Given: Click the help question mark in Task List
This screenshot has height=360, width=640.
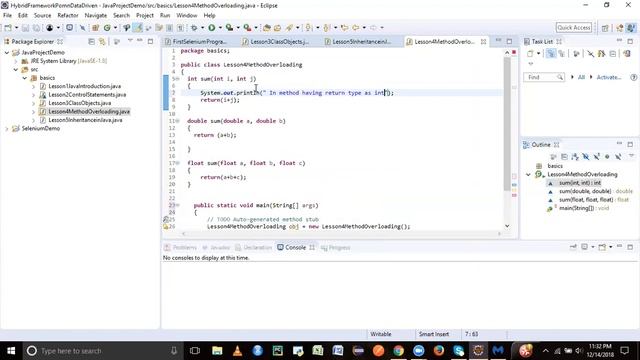Looking at the screenshot, I should click(633, 77).
